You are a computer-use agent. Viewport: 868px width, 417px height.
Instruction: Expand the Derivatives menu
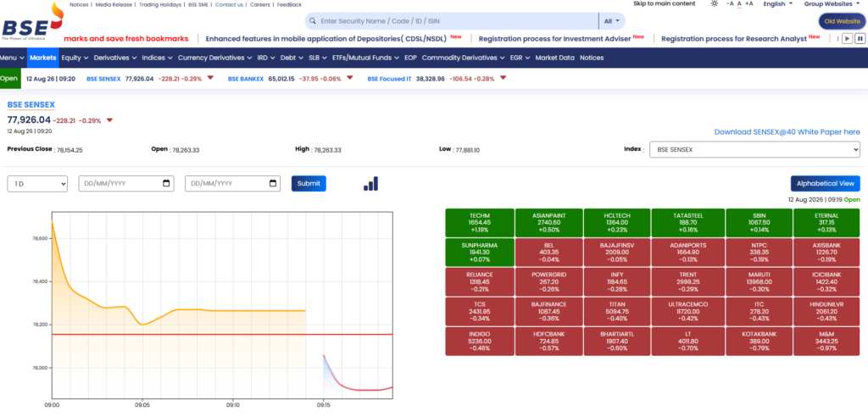coord(115,58)
